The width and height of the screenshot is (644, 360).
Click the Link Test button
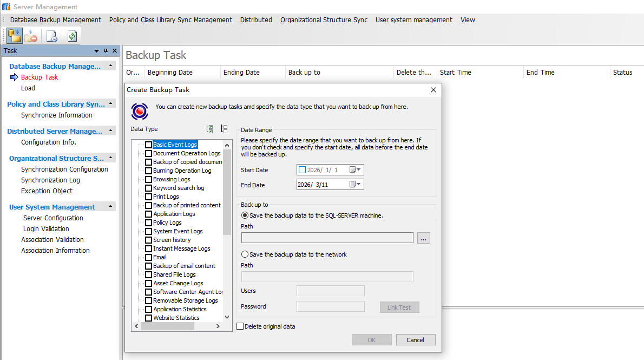click(399, 307)
